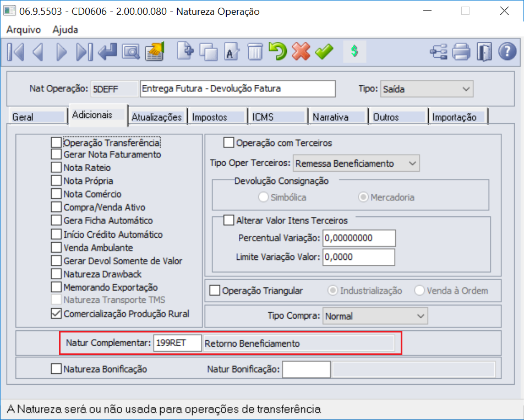Select the Adicionais tab
Image resolution: width=524 pixels, height=420 pixels.
pyautogui.click(x=98, y=115)
